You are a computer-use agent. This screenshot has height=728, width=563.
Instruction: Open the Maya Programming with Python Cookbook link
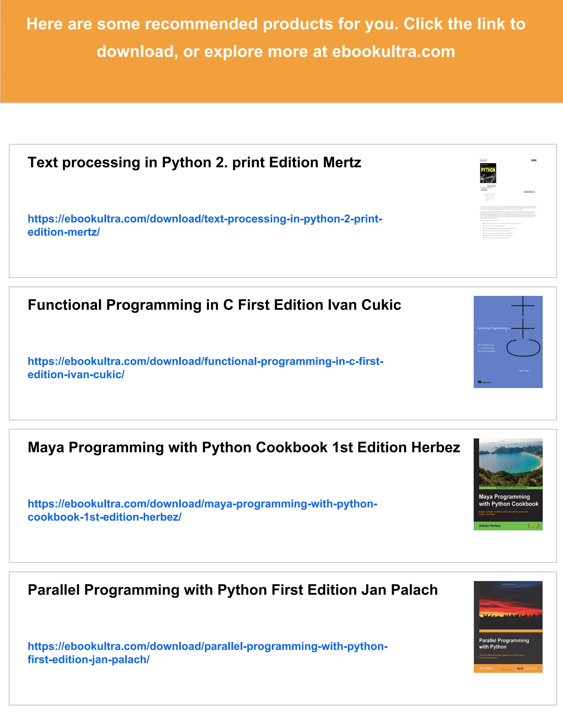pos(202,510)
